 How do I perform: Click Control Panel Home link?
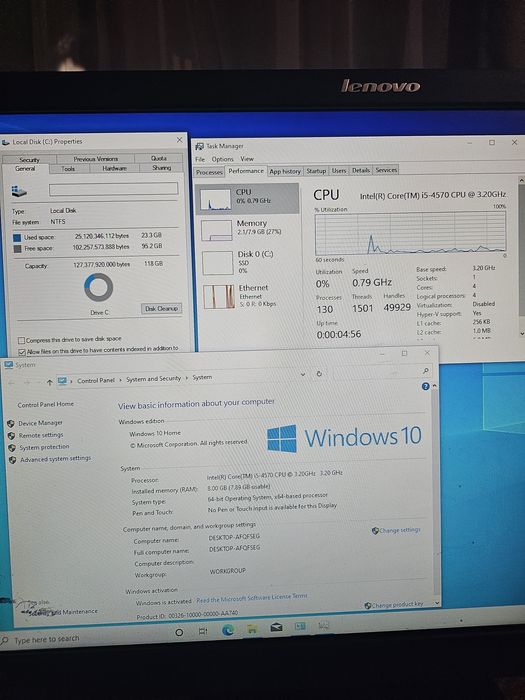pyautogui.click(x=46, y=404)
